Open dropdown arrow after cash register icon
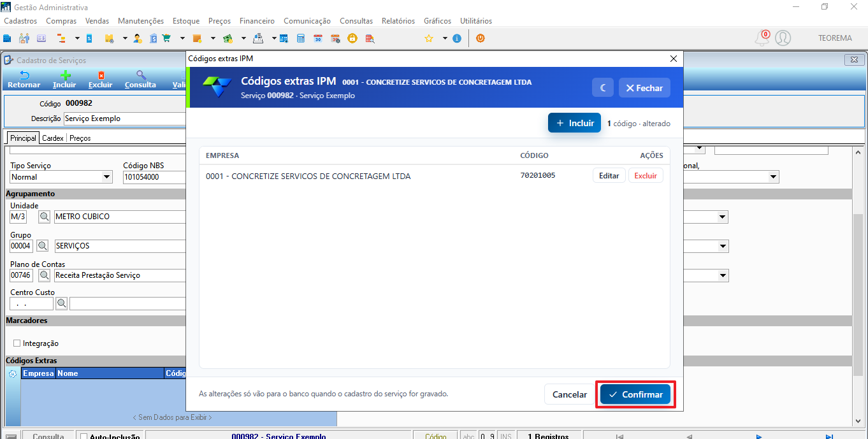This screenshot has width=868, height=439. (274, 38)
